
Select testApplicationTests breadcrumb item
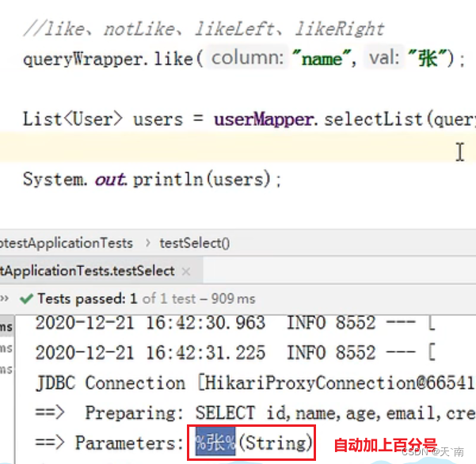click(x=67, y=243)
